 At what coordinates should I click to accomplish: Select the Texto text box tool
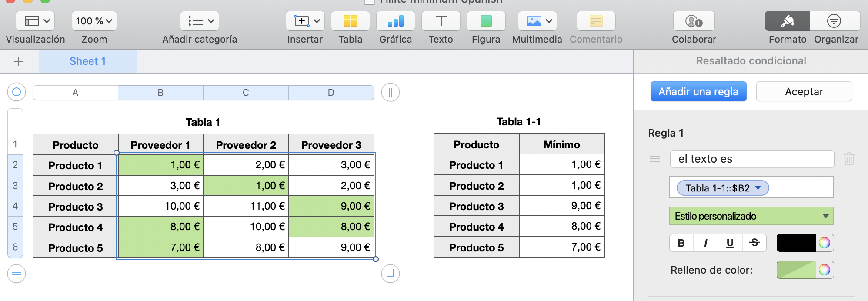point(441,21)
